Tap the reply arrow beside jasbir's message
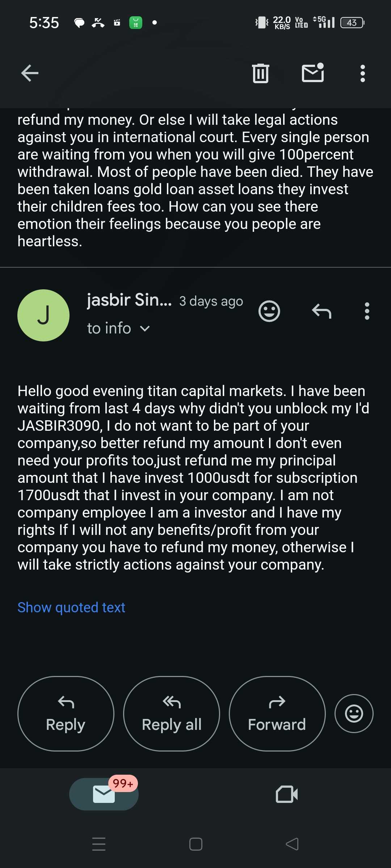The width and height of the screenshot is (391, 868). pyautogui.click(x=321, y=311)
